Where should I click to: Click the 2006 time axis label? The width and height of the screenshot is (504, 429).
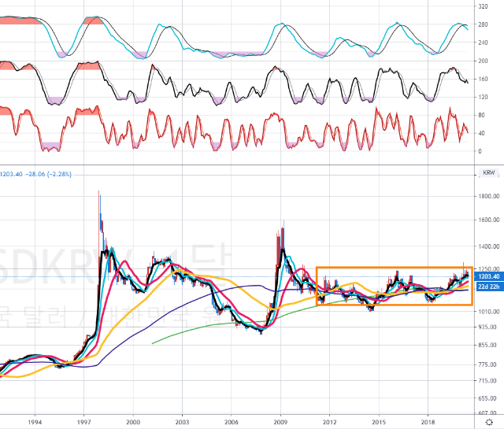(x=232, y=422)
